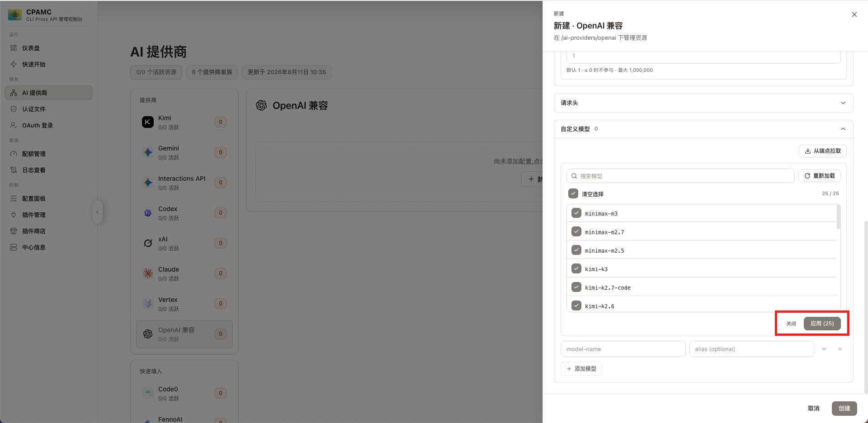Click the 创建 button

tap(844, 408)
